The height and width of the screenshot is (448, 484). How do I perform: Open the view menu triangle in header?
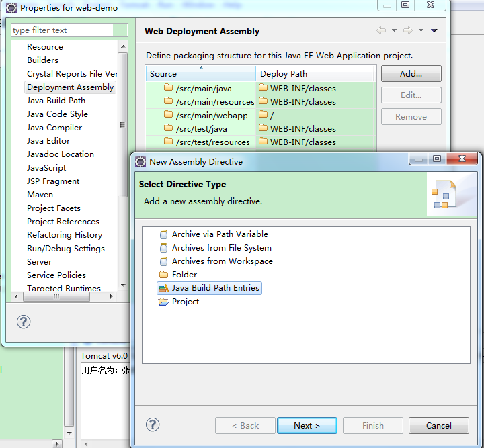click(x=434, y=30)
